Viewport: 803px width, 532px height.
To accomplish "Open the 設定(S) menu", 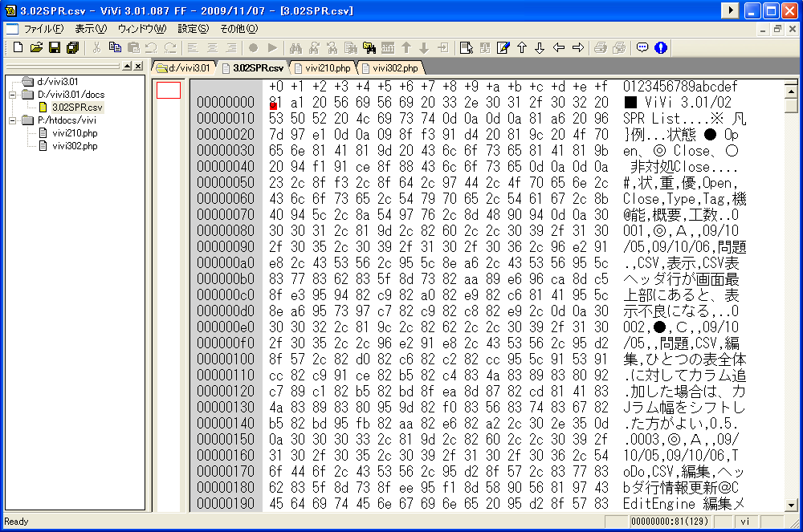I will (x=193, y=29).
